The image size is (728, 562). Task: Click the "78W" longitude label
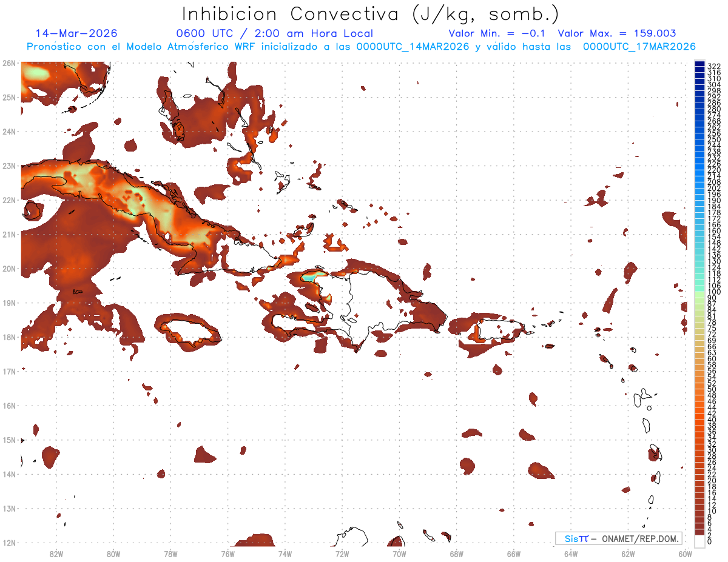tap(170, 554)
